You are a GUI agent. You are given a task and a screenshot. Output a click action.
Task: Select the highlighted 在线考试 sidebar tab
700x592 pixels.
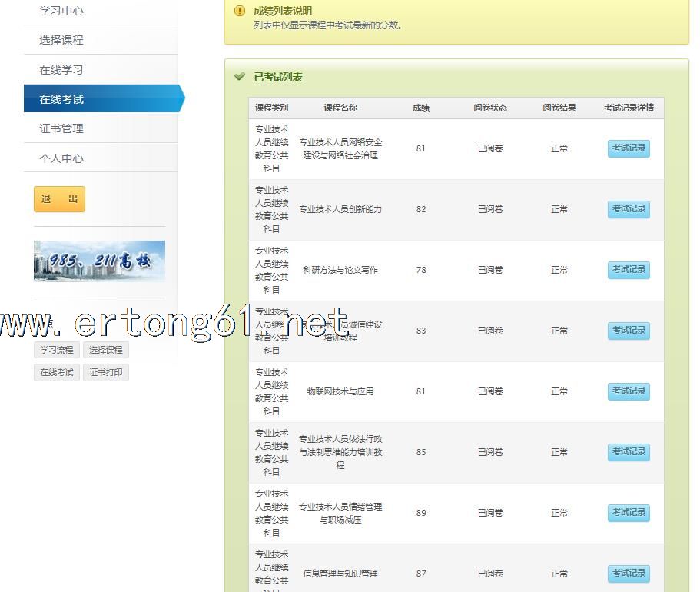[x=61, y=99]
